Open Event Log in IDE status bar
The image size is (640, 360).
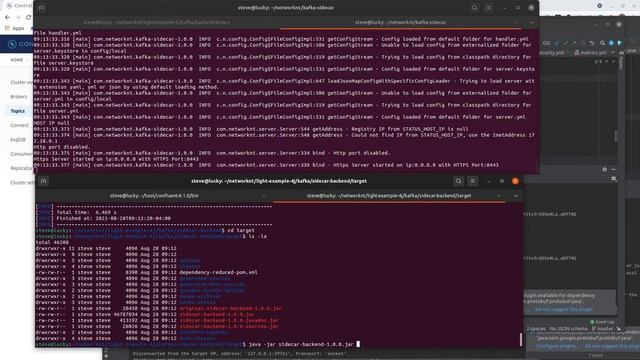click(602, 322)
